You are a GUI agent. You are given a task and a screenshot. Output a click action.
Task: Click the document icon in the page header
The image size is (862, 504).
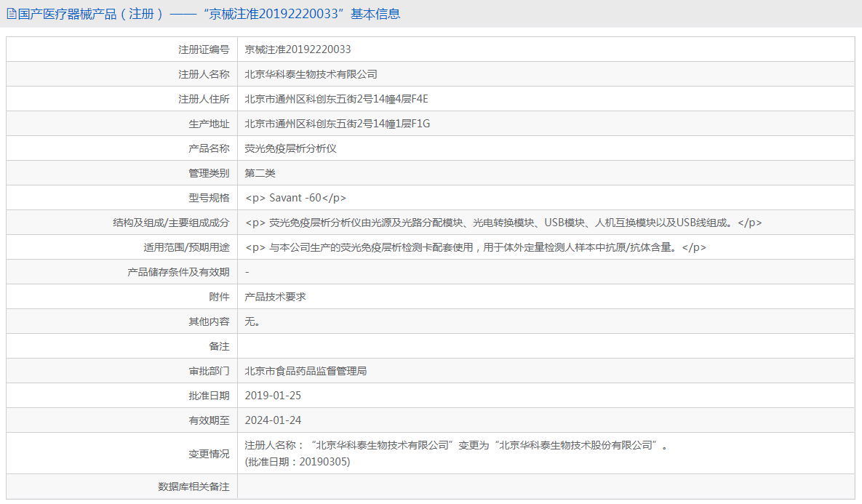[x=11, y=14]
